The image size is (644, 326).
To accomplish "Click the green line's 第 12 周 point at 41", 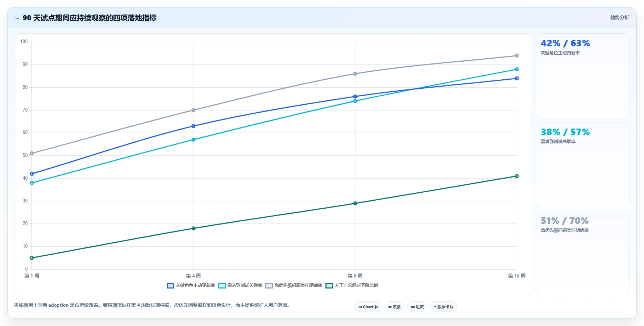I will point(517,176).
